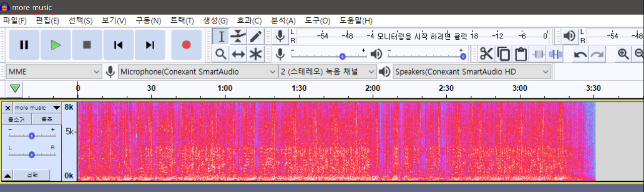Open the 도구(O) menu
Screen dimensions: 644x192
point(317,21)
